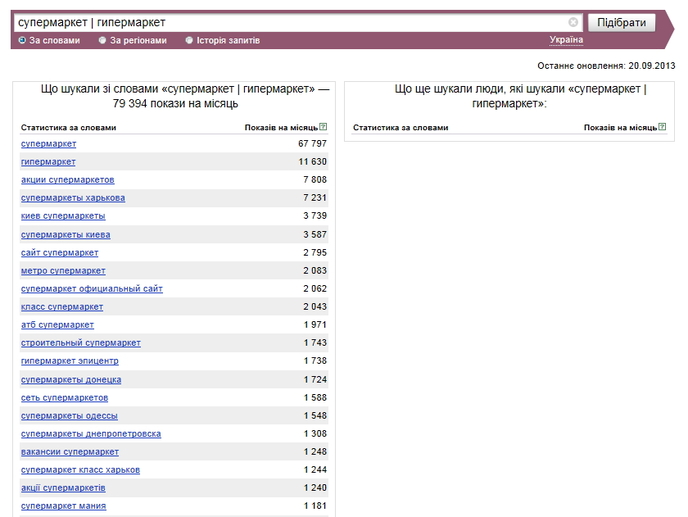Click the value '1 181' in the table
Viewport: 688px width, 517px height.
pyautogui.click(x=315, y=506)
